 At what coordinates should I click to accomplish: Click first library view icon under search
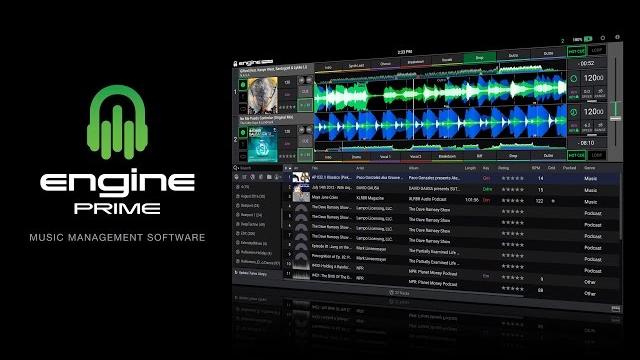point(236,177)
